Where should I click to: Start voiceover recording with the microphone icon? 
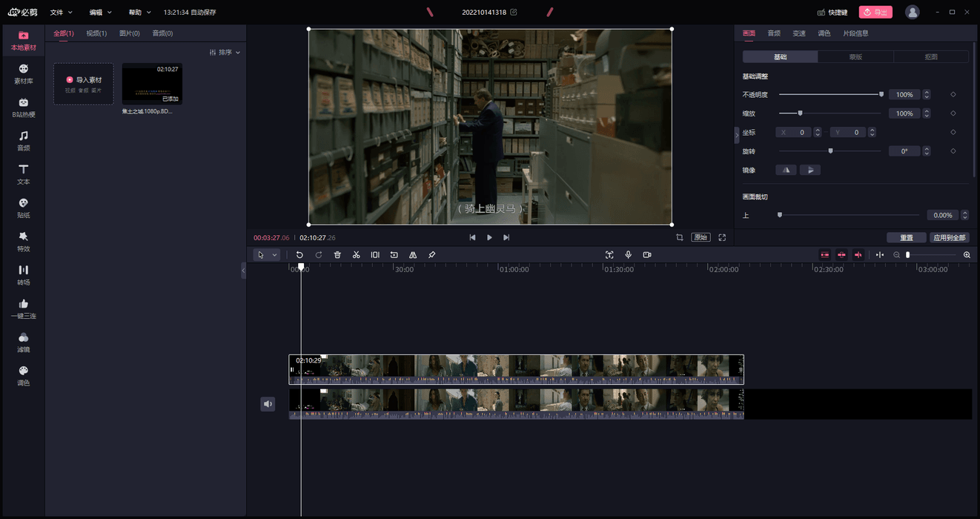tap(628, 254)
